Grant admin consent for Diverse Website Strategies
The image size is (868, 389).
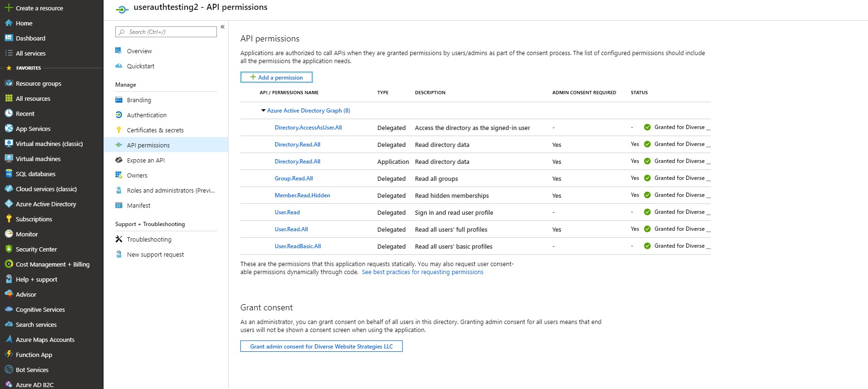click(321, 346)
